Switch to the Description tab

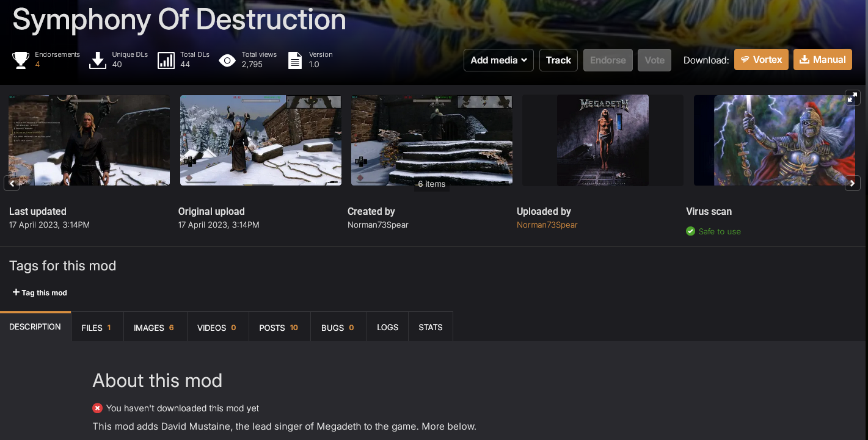pyautogui.click(x=35, y=327)
